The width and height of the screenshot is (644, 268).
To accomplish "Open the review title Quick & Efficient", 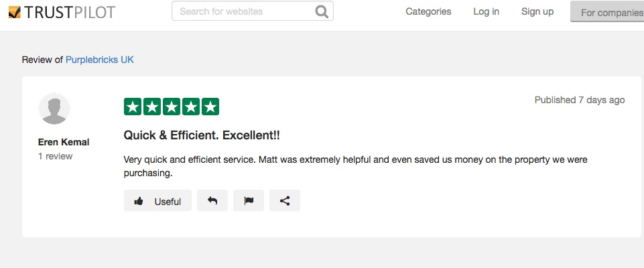I will pos(202,135).
